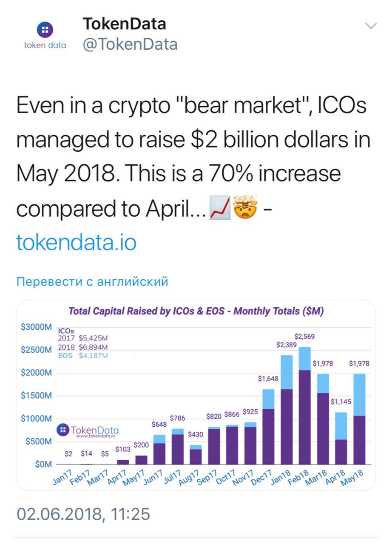Tap the Jun17 $648 bar

(159, 450)
